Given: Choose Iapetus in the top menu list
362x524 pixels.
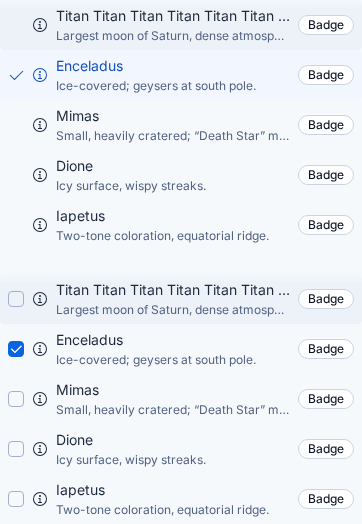Looking at the screenshot, I should [181, 225].
